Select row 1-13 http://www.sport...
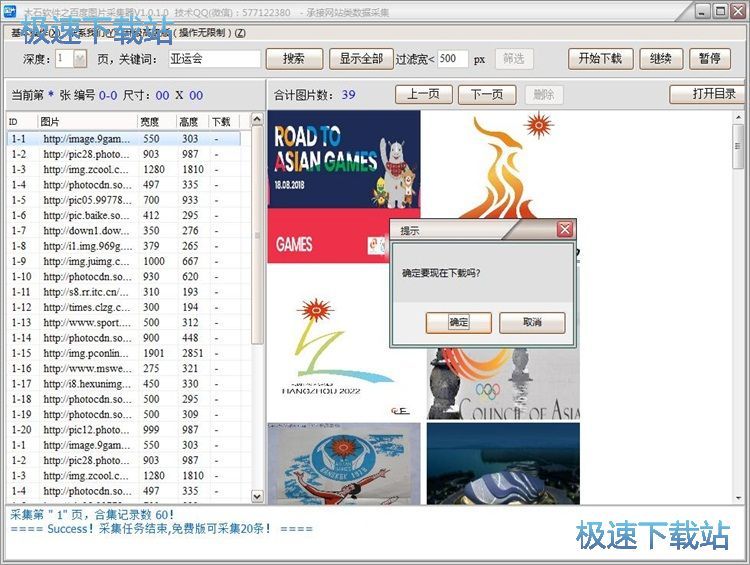Viewport: 750px width, 565px height. 124,322
